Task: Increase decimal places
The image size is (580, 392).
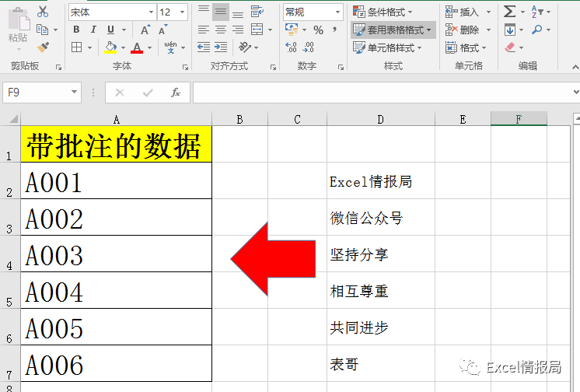Action: 291,47
